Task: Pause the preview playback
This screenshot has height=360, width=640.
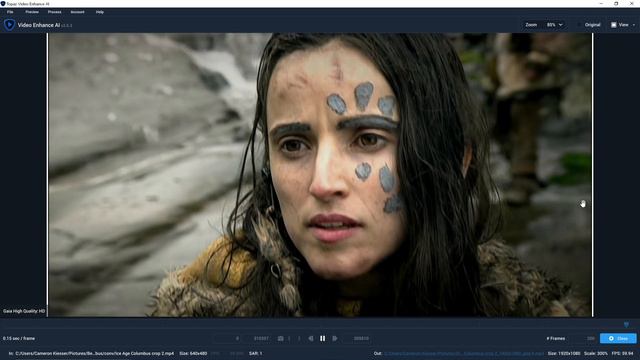Action: tap(322, 338)
